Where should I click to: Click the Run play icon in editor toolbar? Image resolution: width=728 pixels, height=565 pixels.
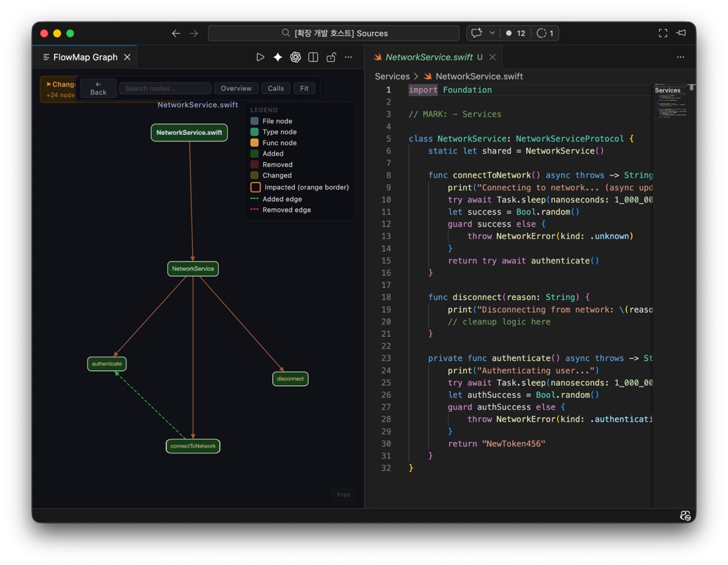coord(260,57)
